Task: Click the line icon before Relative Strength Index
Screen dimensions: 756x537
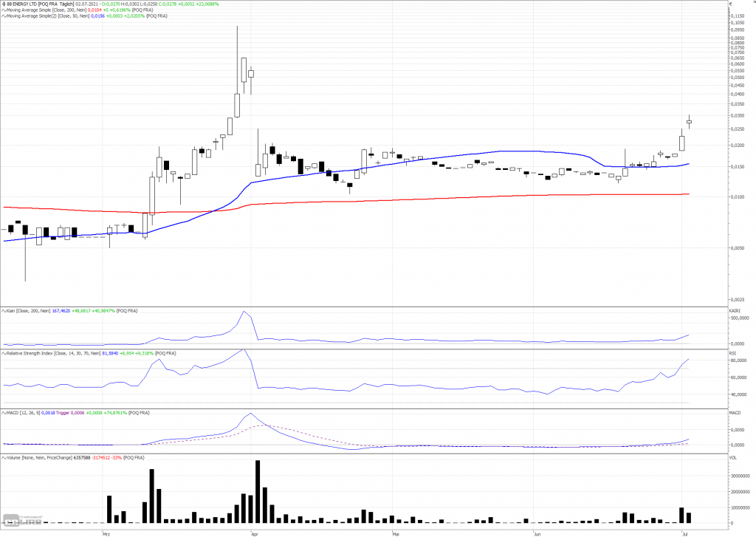Action: tap(4, 354)
